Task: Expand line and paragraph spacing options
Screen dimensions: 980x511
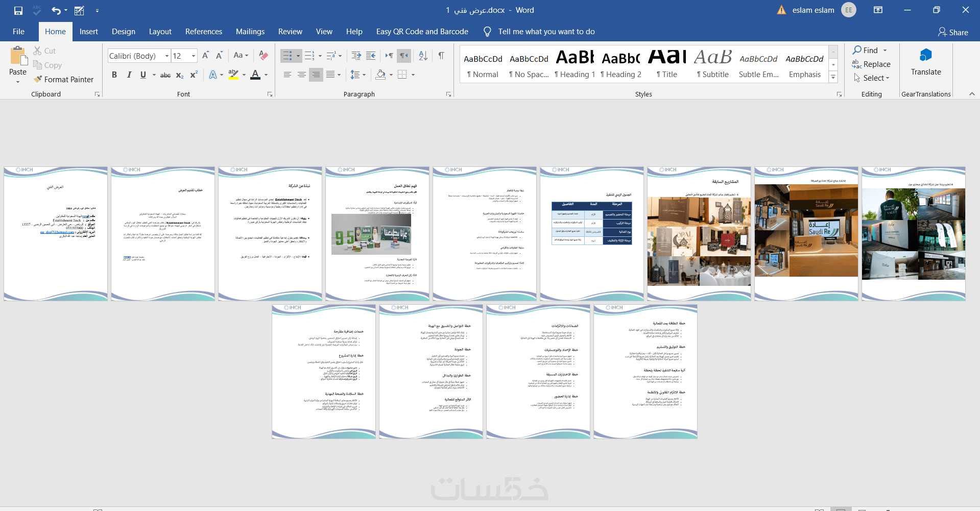Action: (358, 75)
